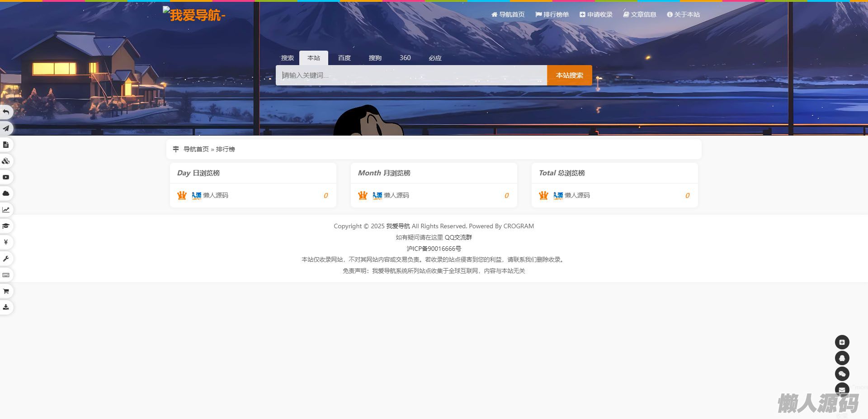868x419 pixels.
Task: Click CROGRAM in the footer
Action: click(x=519, y=226)
